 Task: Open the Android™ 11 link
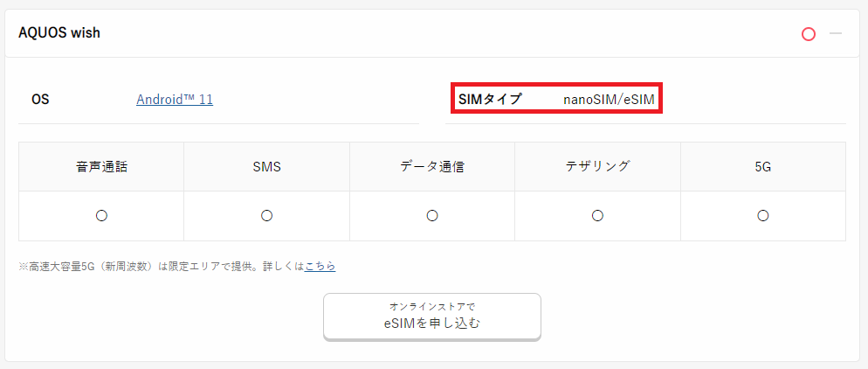[175, 100]
